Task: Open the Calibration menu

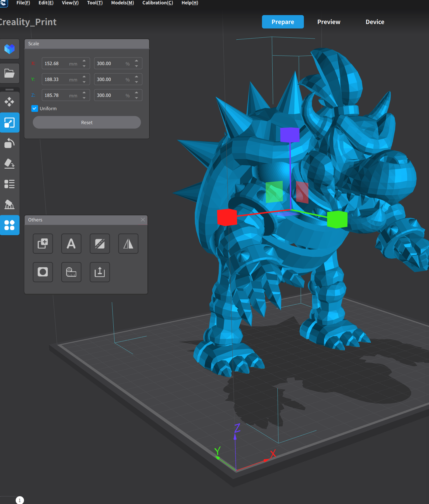Action: click(158, 3)
